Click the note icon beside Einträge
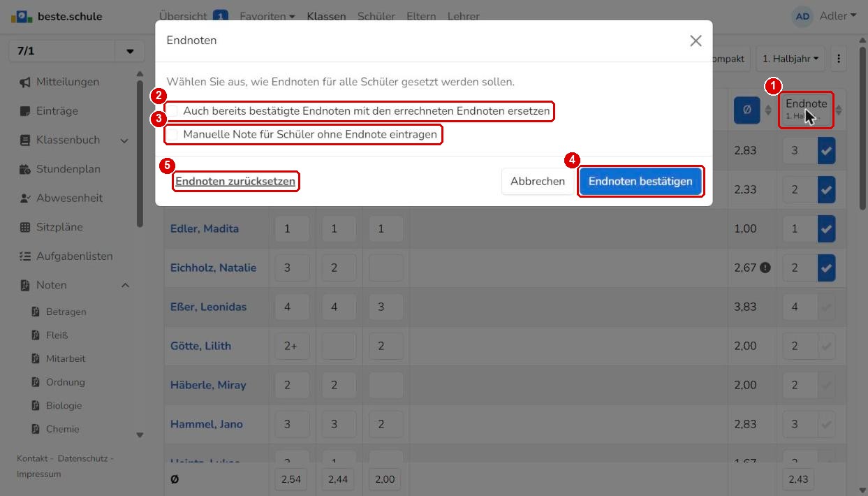 tap(25, 111)
